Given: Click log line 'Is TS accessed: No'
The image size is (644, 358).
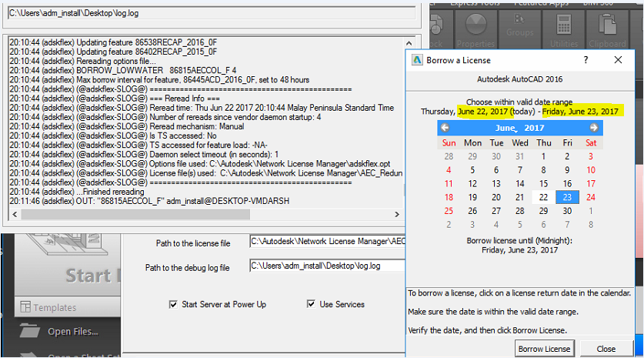Looking at the screenshot, I should [x=113, y=136].
